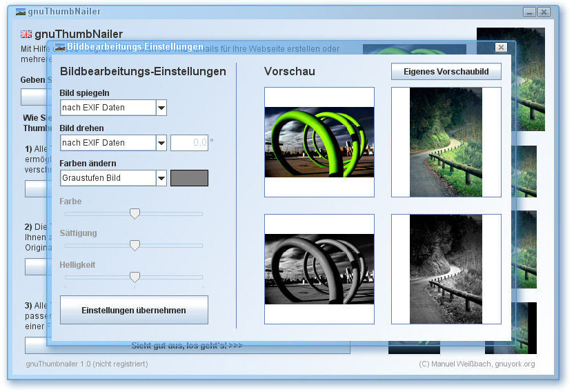Open the Farben ändern dropdown
The height and width of the screenshot is (392, 574).
tap(113, 178)
